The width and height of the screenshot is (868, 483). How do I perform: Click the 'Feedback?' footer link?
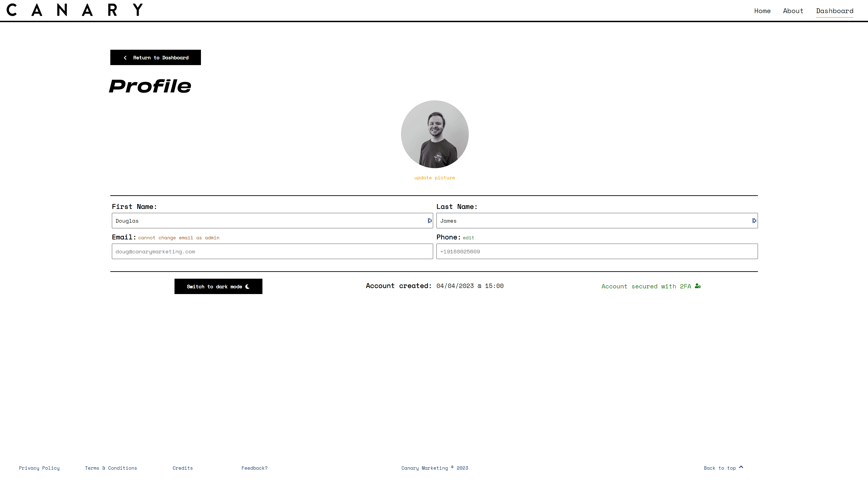click(255, 468)
